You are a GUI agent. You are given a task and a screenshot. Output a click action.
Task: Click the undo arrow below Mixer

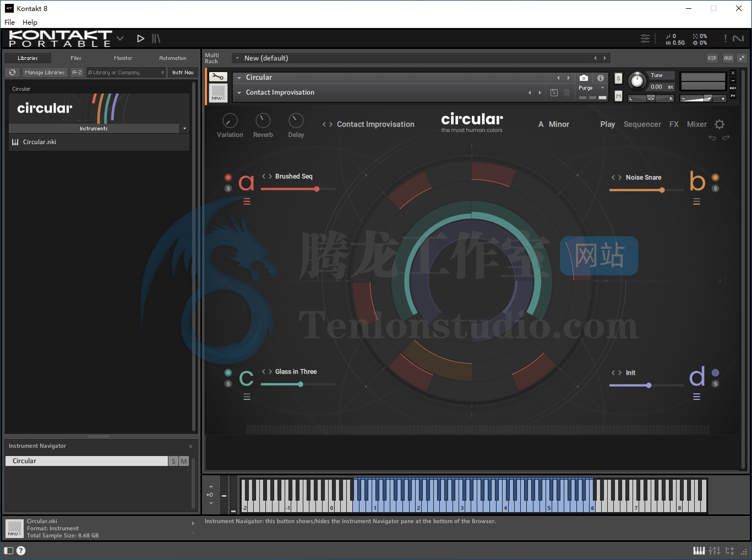[712, 138]
